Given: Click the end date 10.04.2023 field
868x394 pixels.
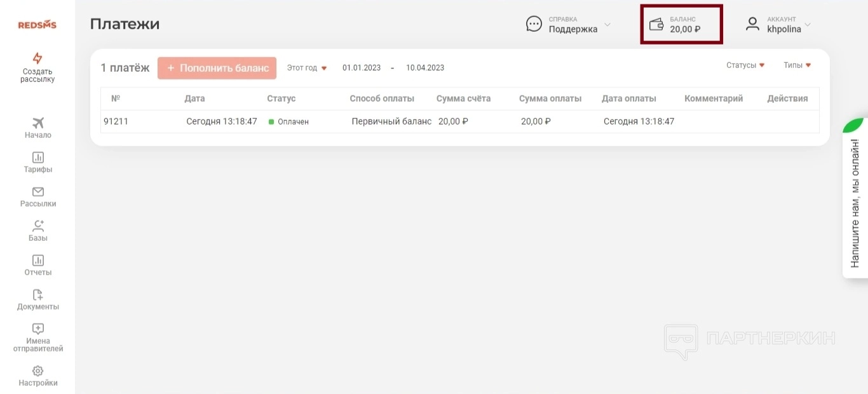Looking at the screenshot, I should click(x=425, y=68).
